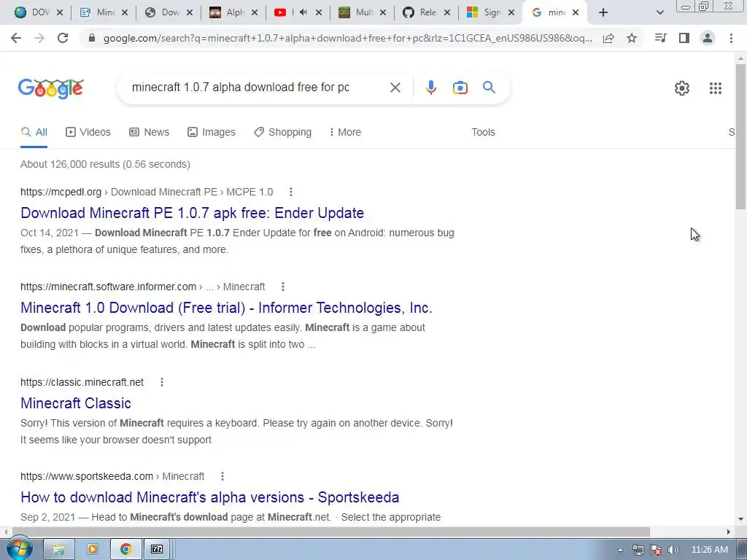747x560 pixels.
Task: Start voice search with the microphone icon
Action: pyautogui.click(x=430, y=87)
